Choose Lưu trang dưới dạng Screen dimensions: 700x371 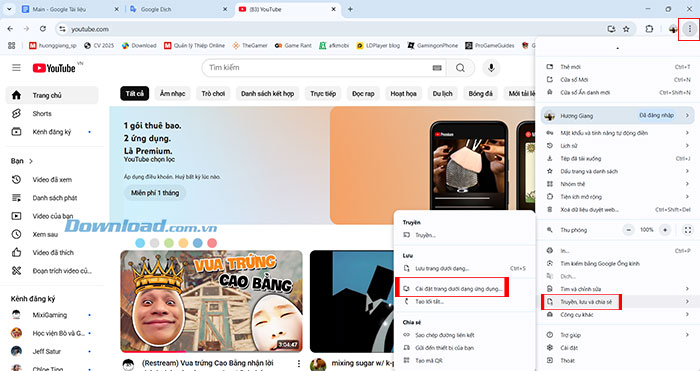464,268
